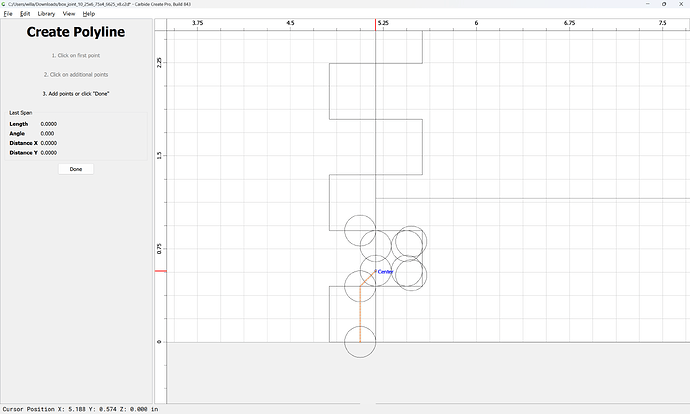
Task: Click the Done button
Action: coord(76,169)
